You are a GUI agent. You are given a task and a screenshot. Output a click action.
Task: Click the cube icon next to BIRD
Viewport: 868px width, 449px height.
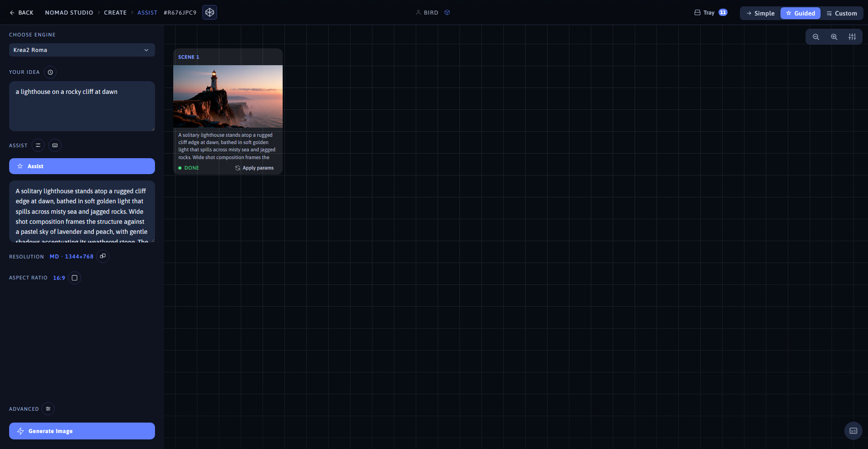point(447,13)
